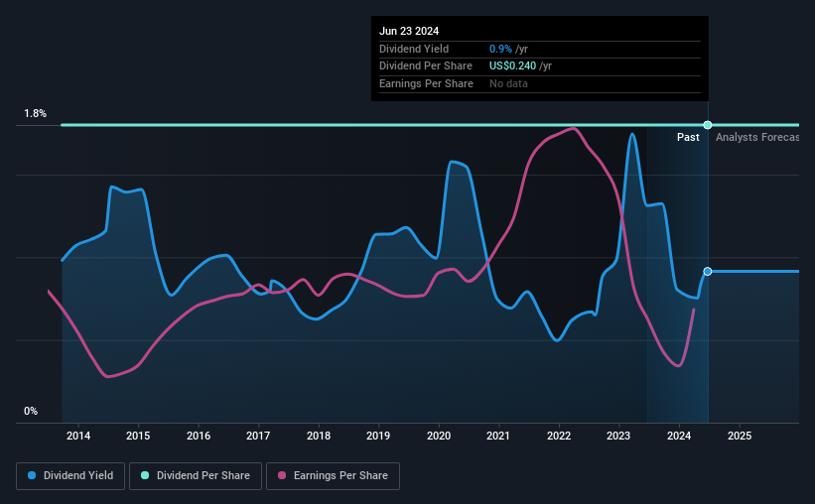
Task: Click the pink Earnings Per Share legend dot
Action: click(x=282, y=475)
